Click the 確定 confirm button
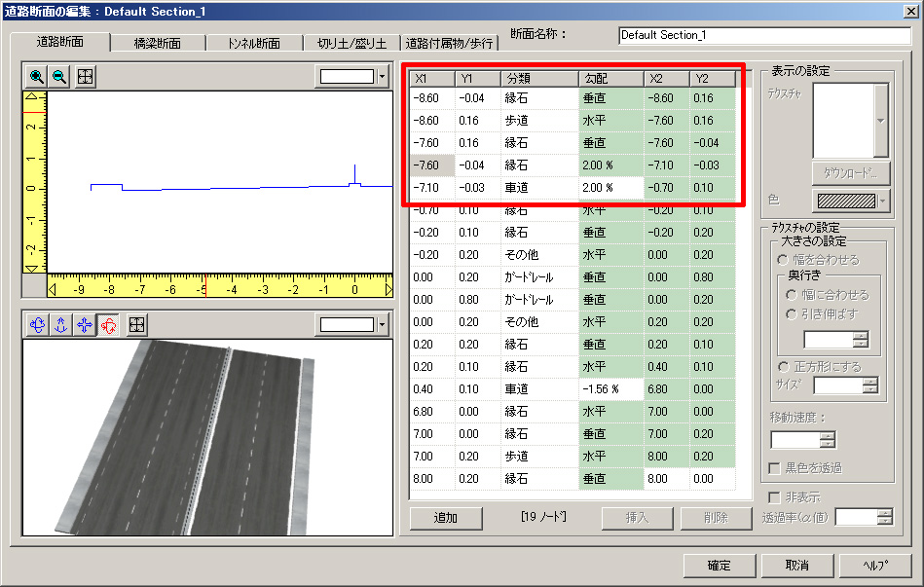Image resolution: width=924 pixels, height=587 pixels. click(719, 566)
